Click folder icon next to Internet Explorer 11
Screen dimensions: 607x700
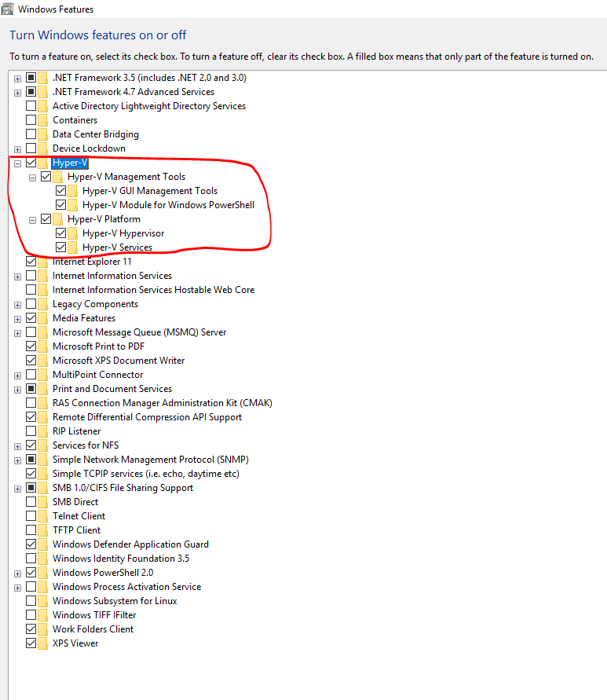pyautogui.click(x=43, y=262)
